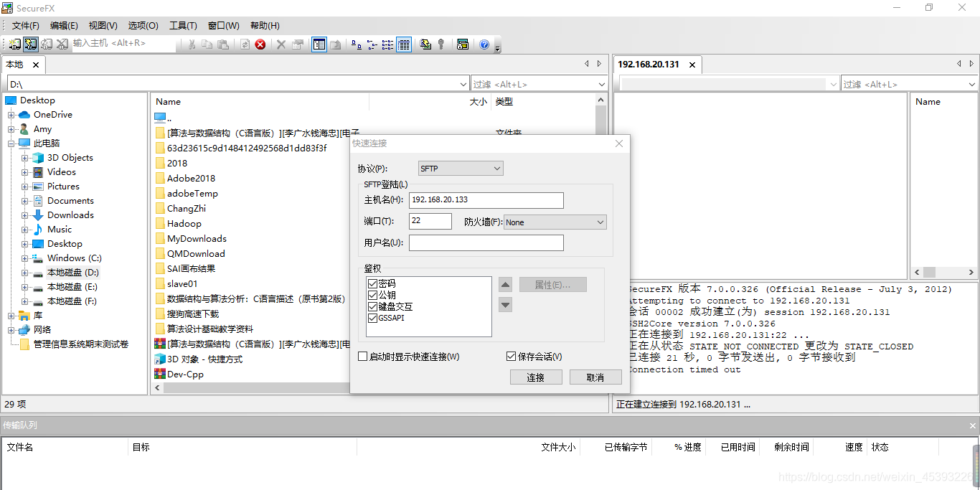The image size is (980, 490).
Task: Switch to small icons view
Action: click(372, 44)
